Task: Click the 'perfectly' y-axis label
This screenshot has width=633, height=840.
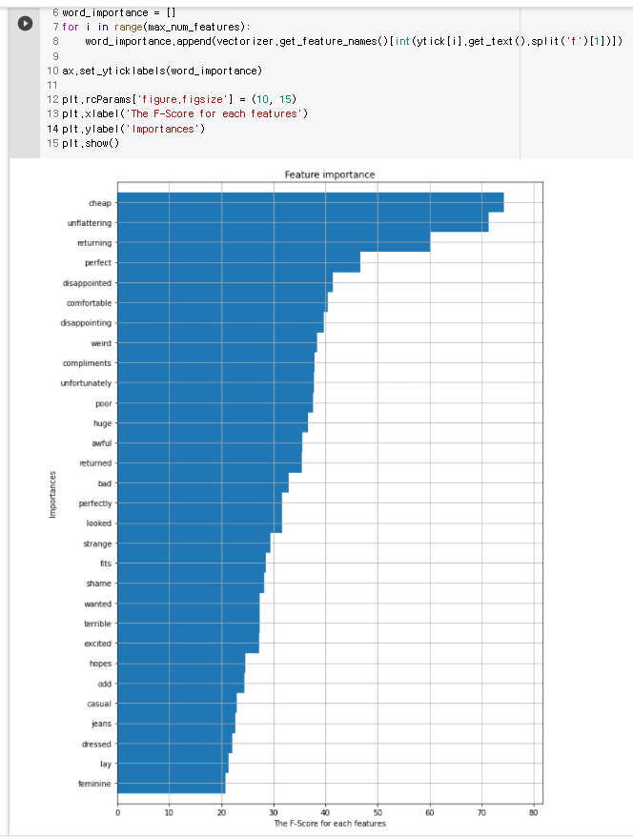Action: click(x=94, y=503)
